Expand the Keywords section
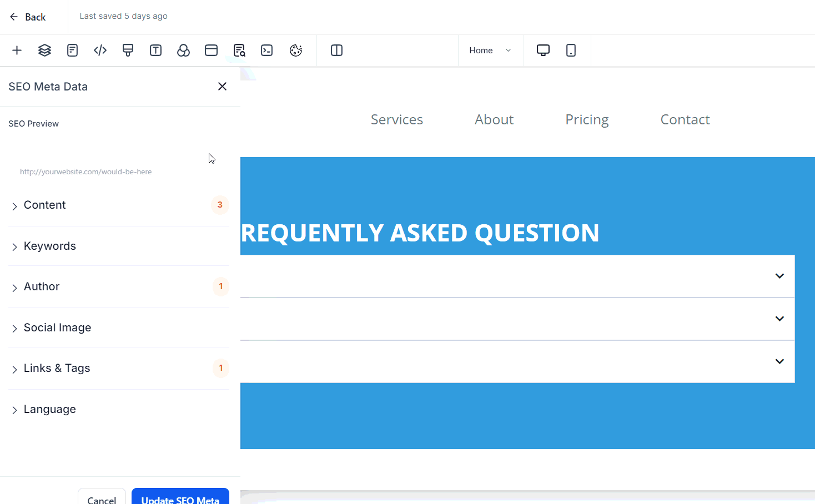 50,246
